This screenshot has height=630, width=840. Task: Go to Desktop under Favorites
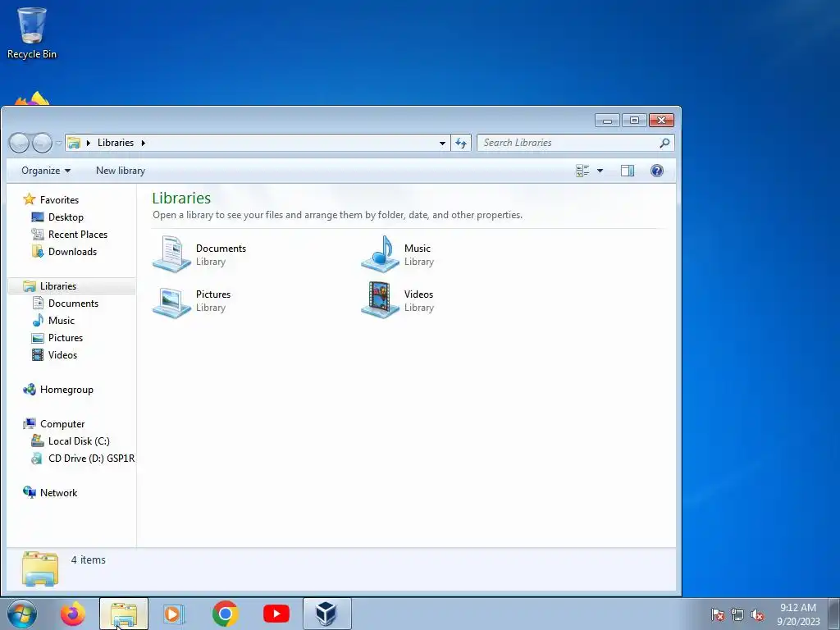pos(66,217)
